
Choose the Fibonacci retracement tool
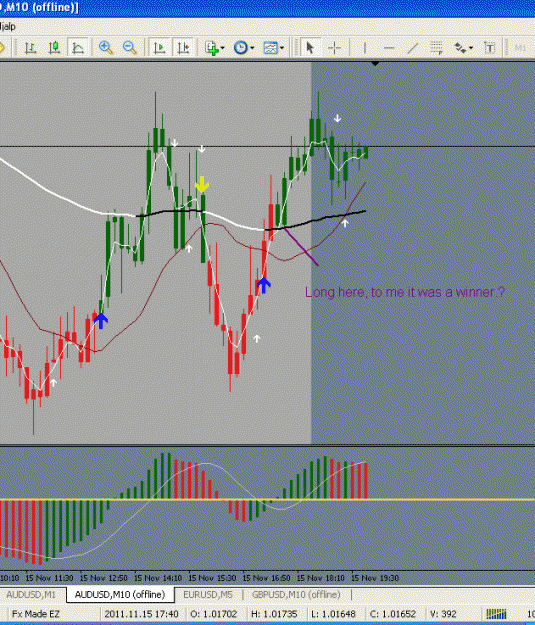tap(437, 48)
